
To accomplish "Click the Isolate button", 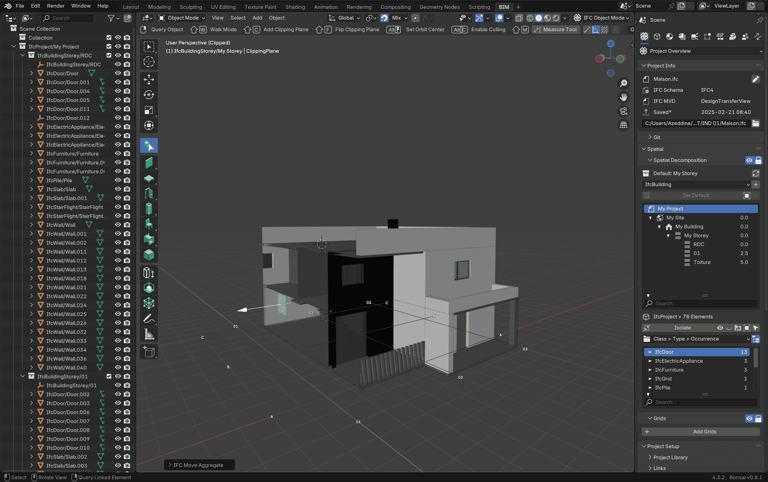I will pyautogui.click(x=682, y=328).
